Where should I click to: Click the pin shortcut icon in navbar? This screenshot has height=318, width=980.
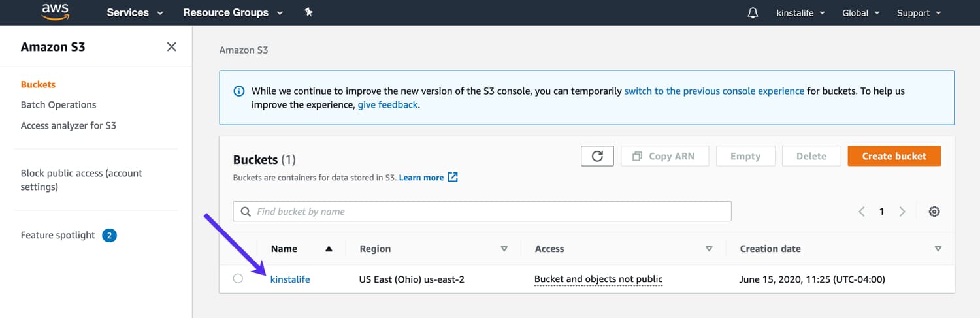pyautogui.click(x=308, y=12)
